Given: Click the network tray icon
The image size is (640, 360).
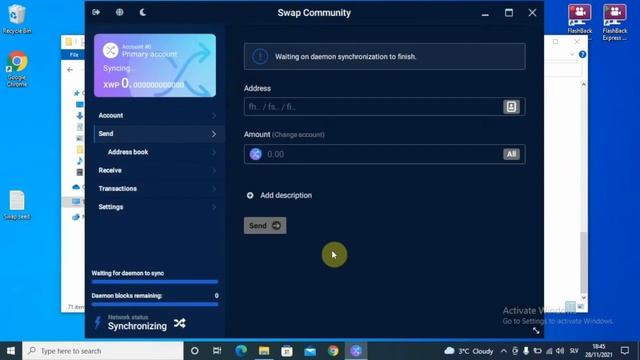Looking at the screenshot, I should tap(549, 351).
